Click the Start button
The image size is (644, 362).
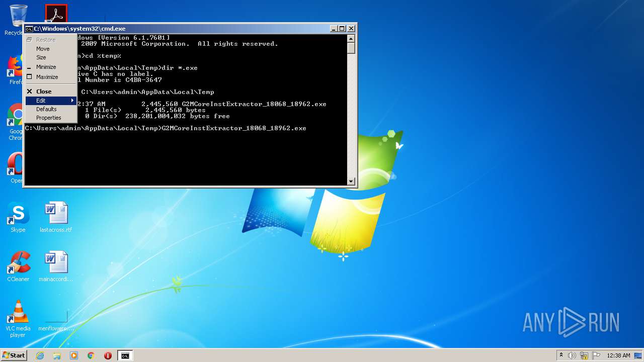[x=14, y=355]
